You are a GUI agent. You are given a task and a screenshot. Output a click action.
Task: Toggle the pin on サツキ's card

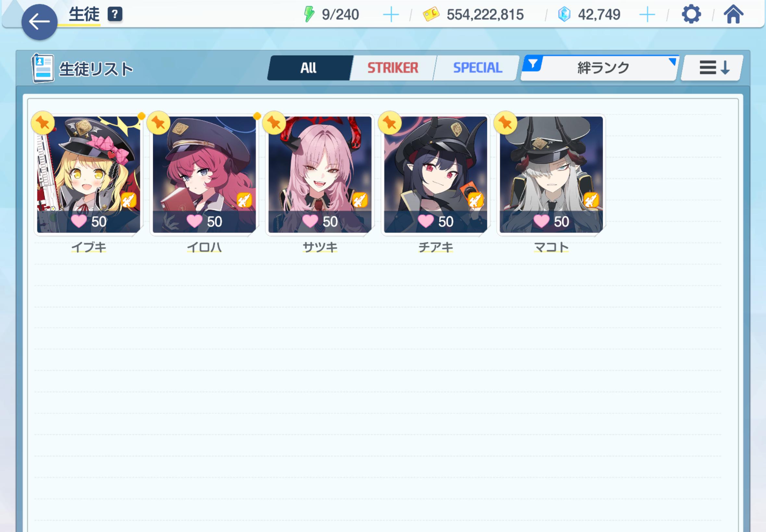tap(274, 123)
